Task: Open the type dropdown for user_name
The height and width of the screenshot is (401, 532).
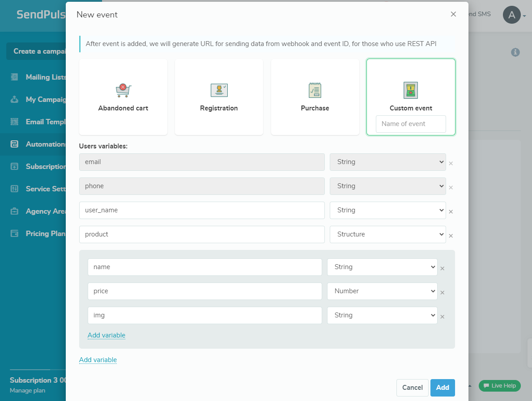Action: (387, 210)
